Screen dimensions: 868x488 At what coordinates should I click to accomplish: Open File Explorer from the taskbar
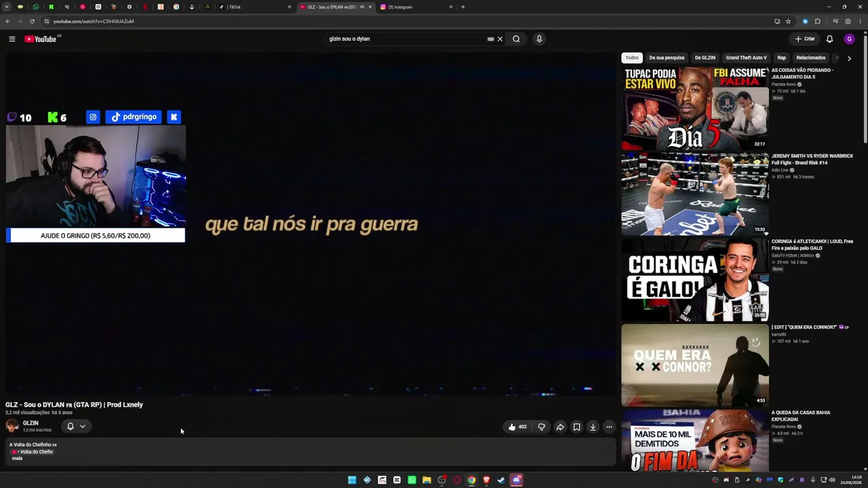[427, 480]
